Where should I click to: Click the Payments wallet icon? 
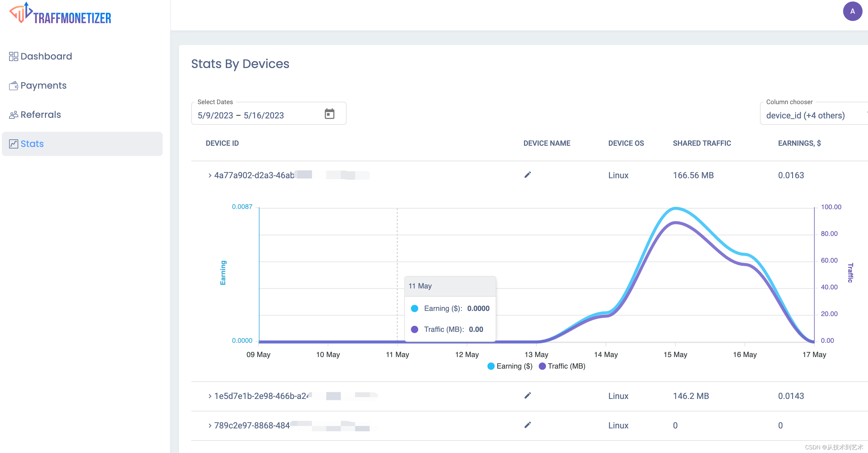[x=13, y=86]
